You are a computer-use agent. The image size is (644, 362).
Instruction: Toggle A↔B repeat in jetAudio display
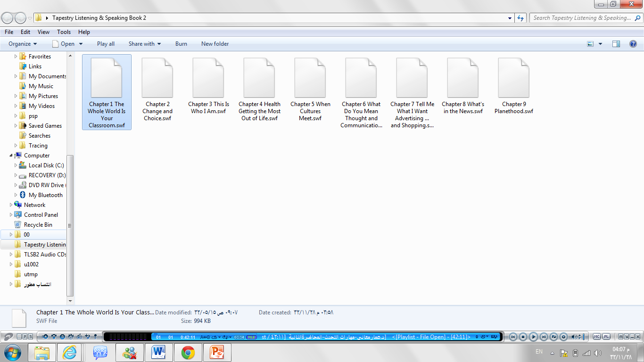click(x=205, y=337)
